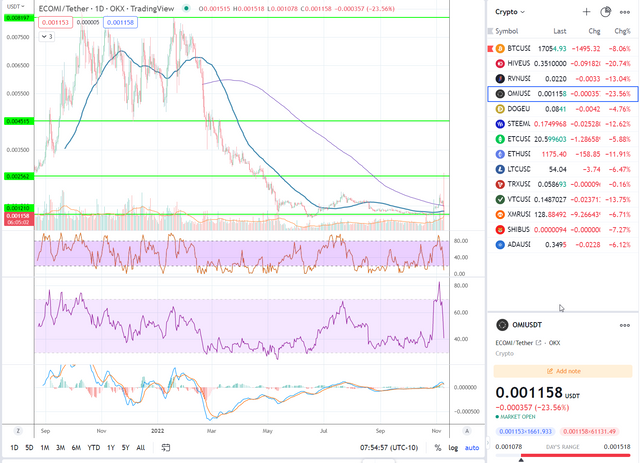Click the Litecoin LTCUSD icon
Viewport: 640px width, 463px height.
(500, 169)
